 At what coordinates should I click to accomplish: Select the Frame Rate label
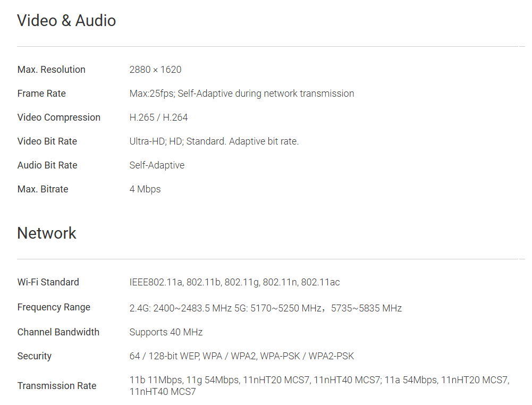pyautogui.click(x=41, y=94)
